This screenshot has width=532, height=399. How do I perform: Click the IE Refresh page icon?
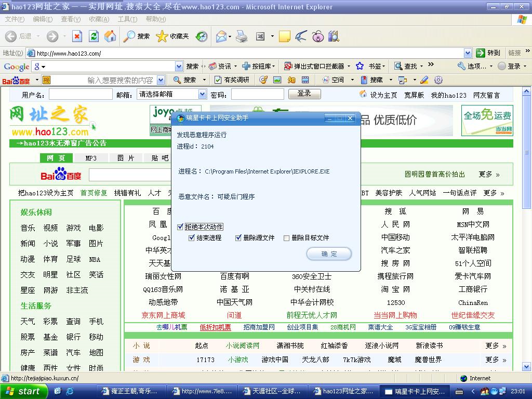[x=94, y=36]
